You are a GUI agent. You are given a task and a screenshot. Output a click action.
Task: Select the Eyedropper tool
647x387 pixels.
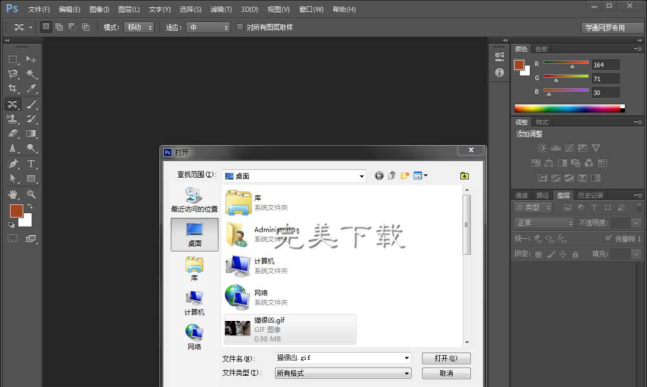tap(31, 88)
